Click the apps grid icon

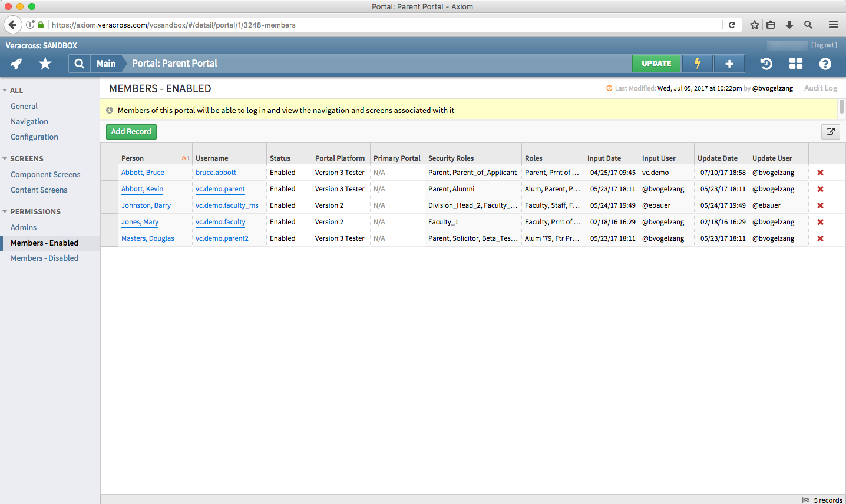(795, 64)
